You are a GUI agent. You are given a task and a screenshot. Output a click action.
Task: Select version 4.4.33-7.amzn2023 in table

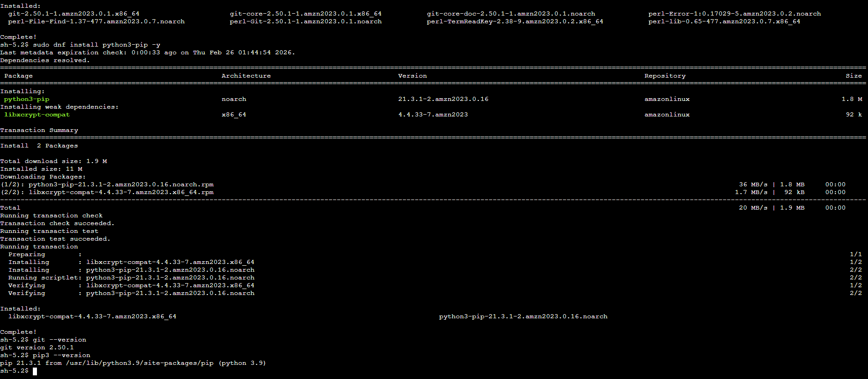(433, 115)
